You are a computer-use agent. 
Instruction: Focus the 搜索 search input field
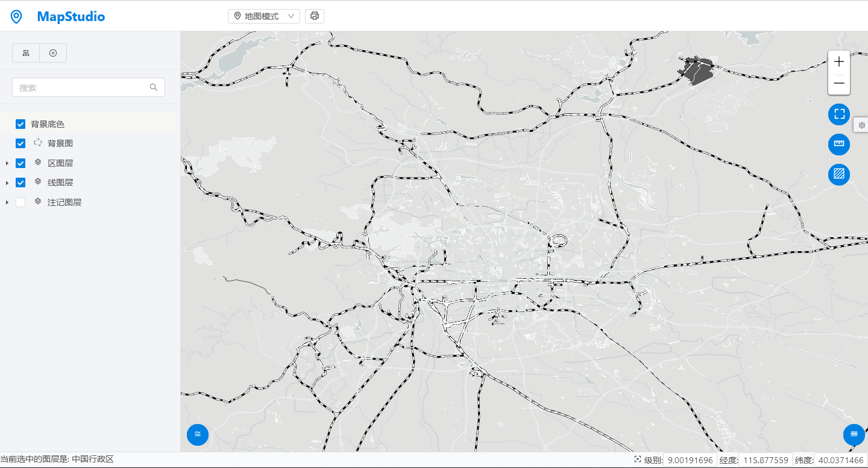tap(89, 87)
